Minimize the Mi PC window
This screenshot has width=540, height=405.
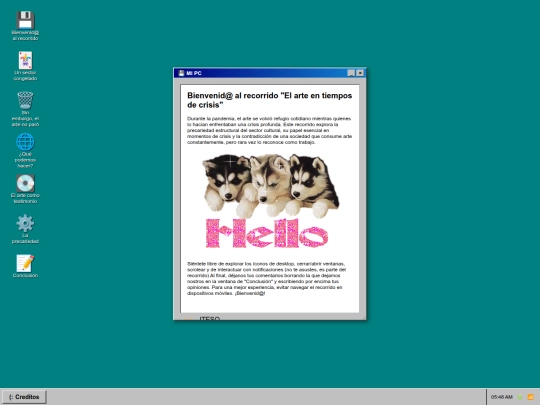(351, 73)
